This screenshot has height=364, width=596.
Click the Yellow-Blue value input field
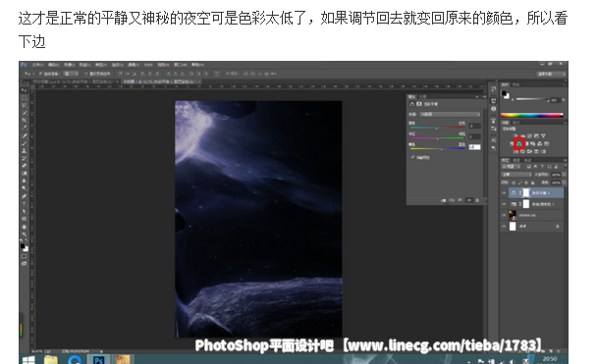tap(474, 146)
